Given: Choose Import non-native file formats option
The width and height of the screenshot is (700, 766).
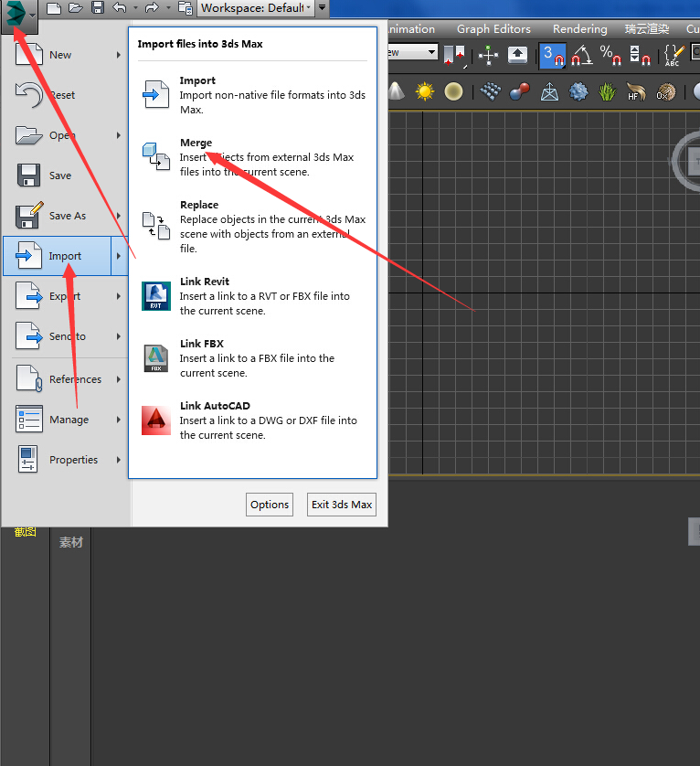Looking at the screenshot, I should click(253, 95).
